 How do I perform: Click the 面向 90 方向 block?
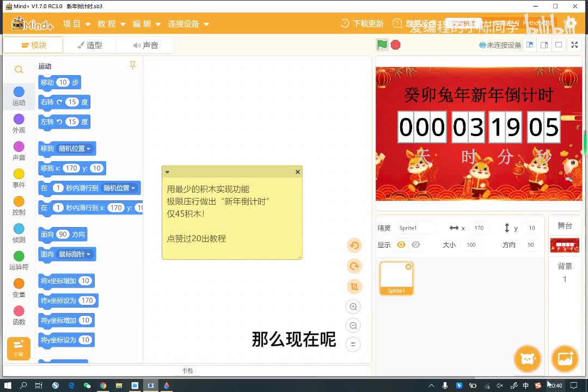click(x=63, y=235)
